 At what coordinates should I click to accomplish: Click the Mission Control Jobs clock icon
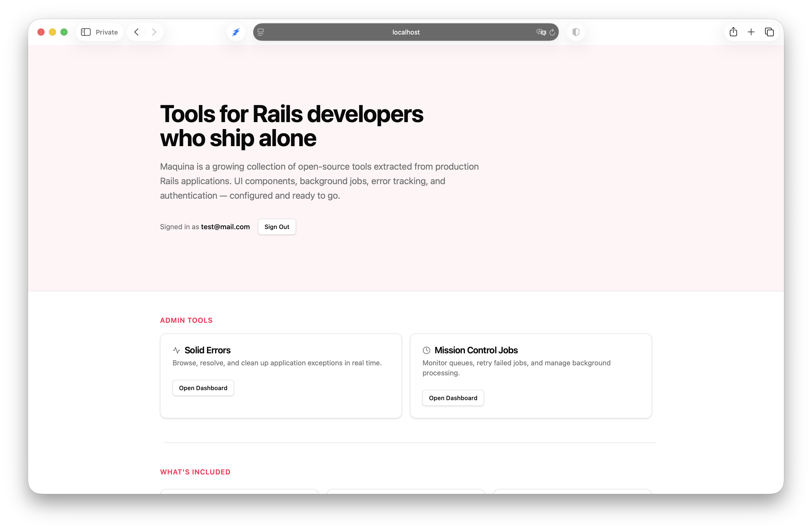coord(426,350)
